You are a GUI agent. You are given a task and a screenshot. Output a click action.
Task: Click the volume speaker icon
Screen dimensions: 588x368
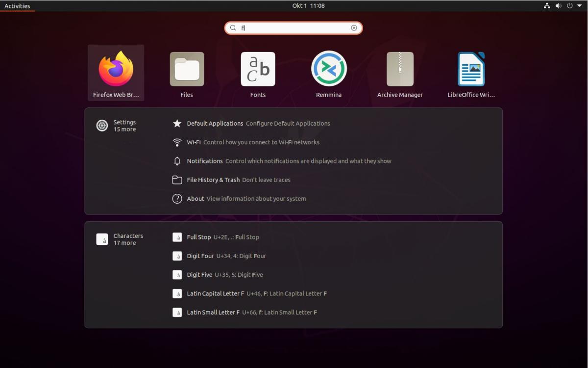(x=558, y=6)
